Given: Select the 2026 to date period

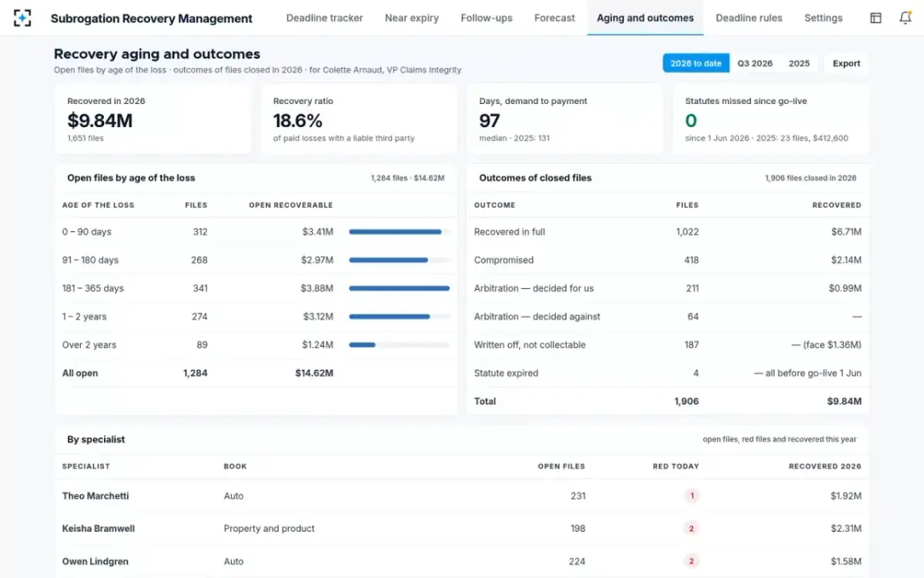Looking at the screenshot, I should (x=696, y=63).
